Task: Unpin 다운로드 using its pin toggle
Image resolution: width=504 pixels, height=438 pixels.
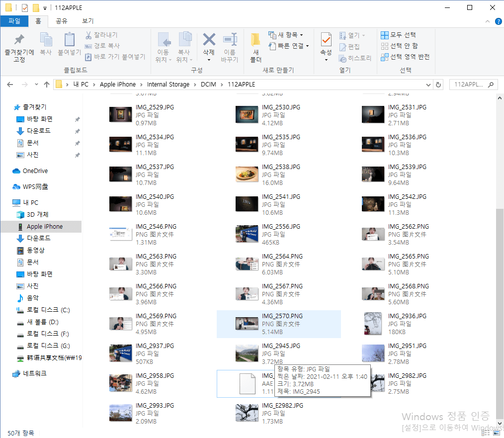Action: (x=78, y=131)
